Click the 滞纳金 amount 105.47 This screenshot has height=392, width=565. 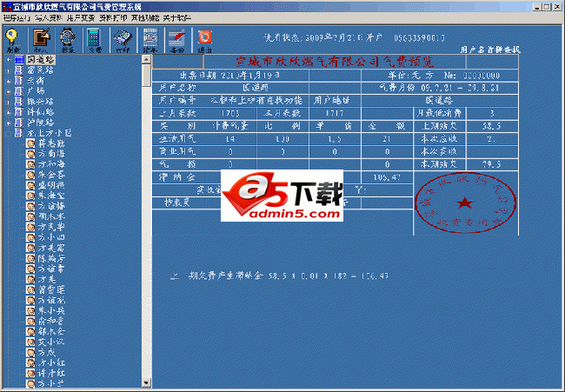pyautogui.click(x=387, y=177)
